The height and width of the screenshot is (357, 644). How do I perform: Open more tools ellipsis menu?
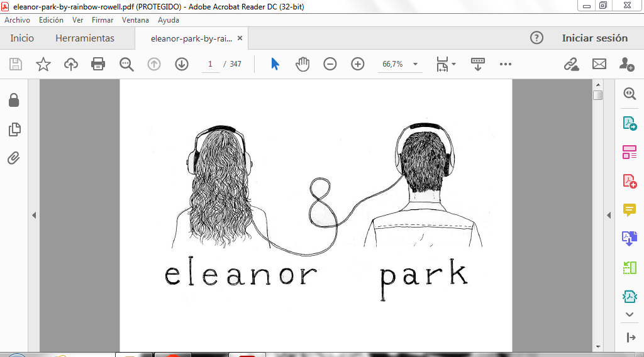506,64
